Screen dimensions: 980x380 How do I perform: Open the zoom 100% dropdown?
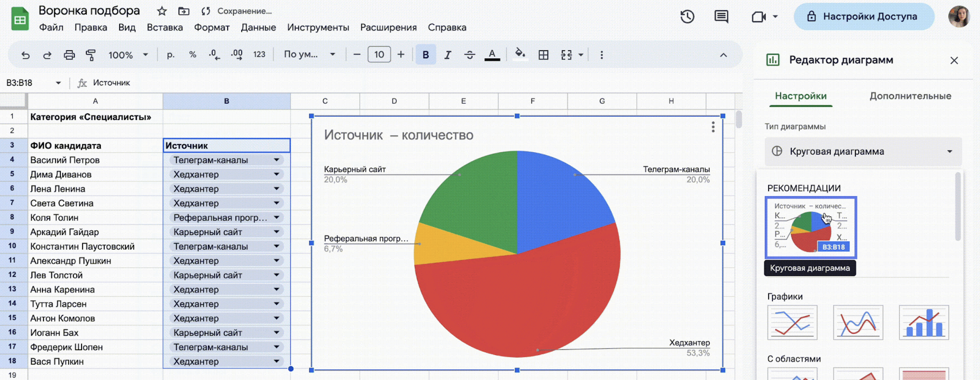128,55
